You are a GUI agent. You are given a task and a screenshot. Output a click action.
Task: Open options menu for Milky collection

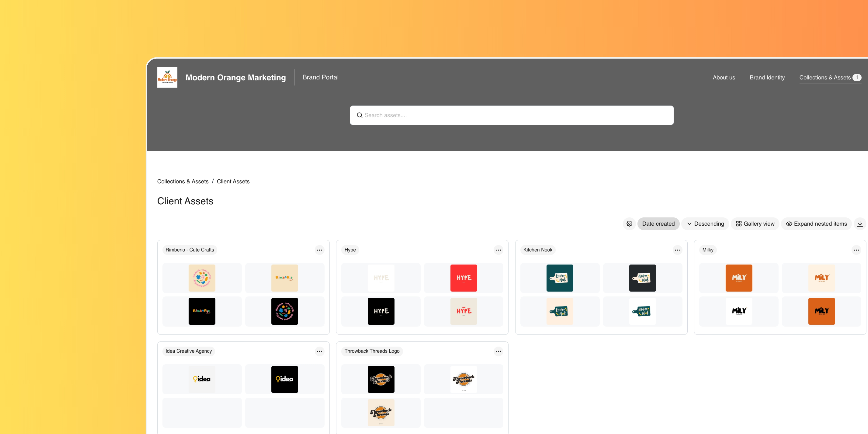point(856,250)
